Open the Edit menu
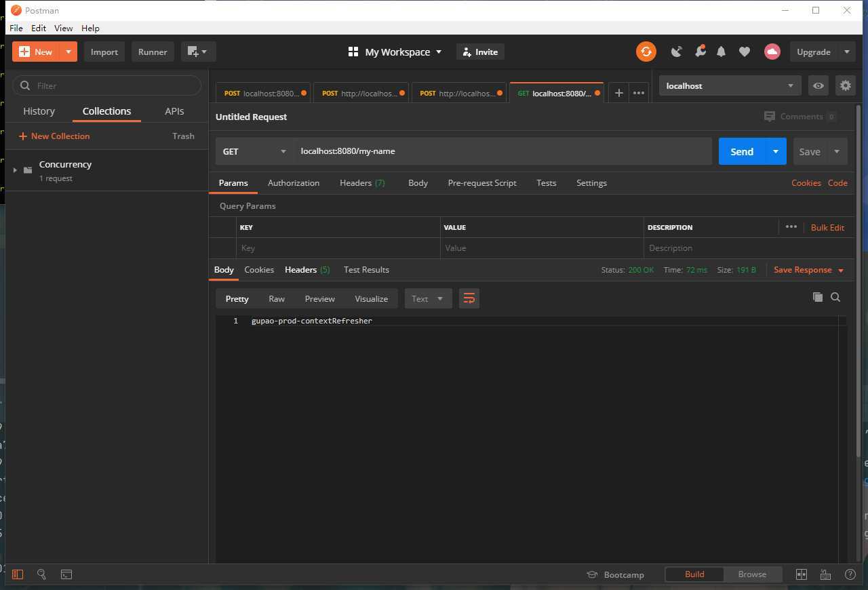 point(39,28)
